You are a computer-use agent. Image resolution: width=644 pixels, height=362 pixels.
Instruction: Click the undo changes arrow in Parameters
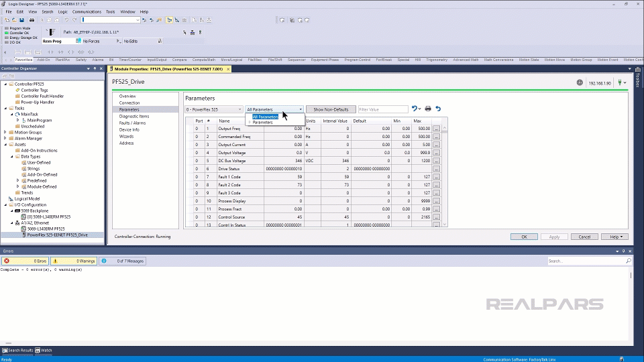click(415, 109)
